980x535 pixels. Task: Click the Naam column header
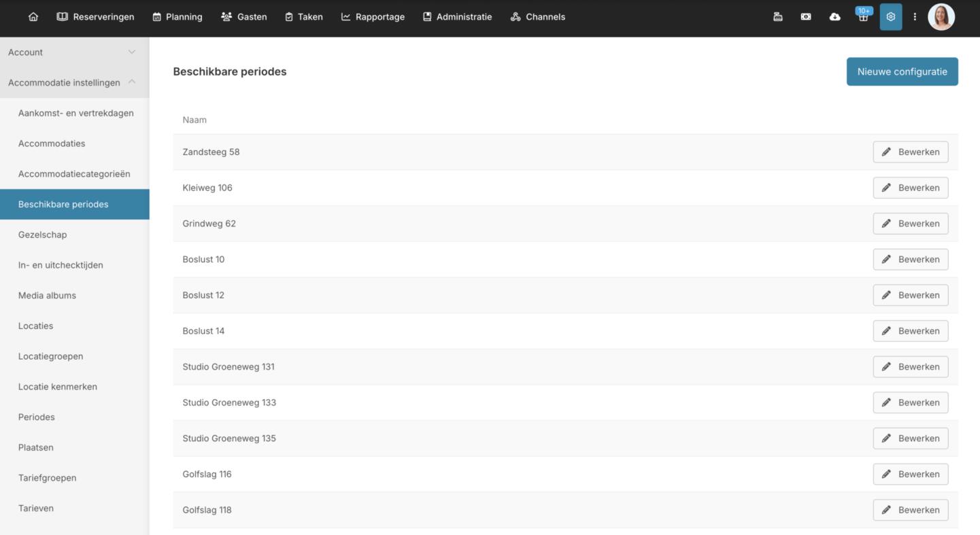(195, 120)
